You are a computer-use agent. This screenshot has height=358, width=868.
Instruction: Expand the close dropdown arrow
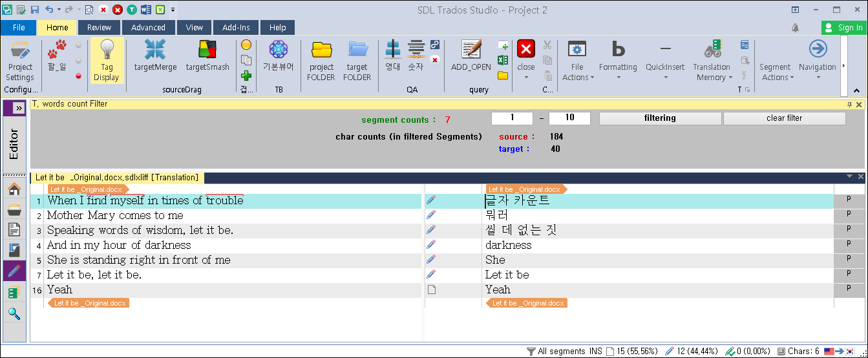[526, 78]
